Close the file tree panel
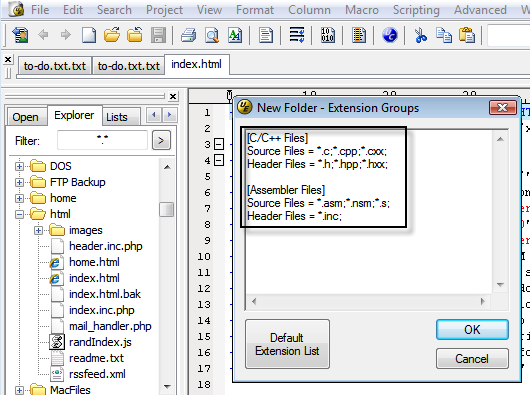 (x=173, y=97)
